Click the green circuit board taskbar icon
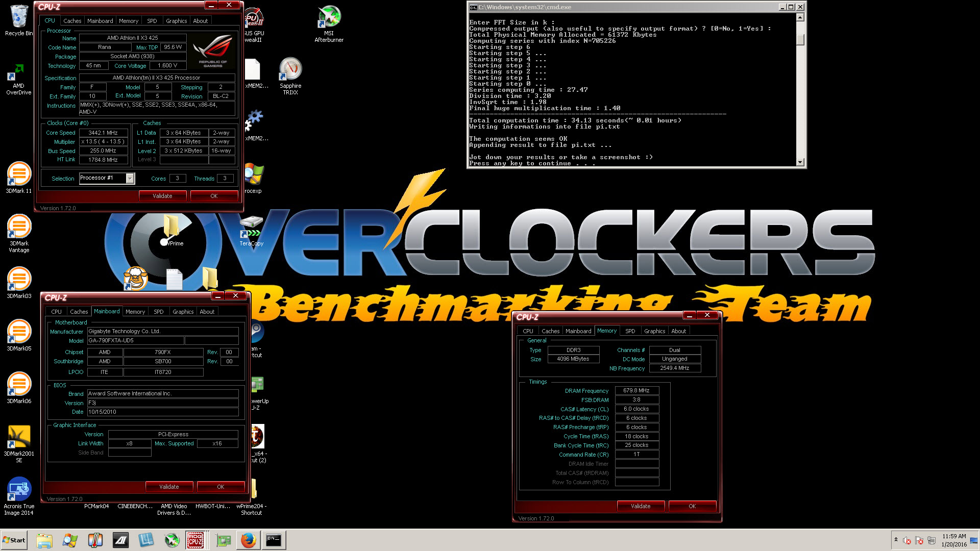Viewport: 980px width, 551px height. coord(223,540)
